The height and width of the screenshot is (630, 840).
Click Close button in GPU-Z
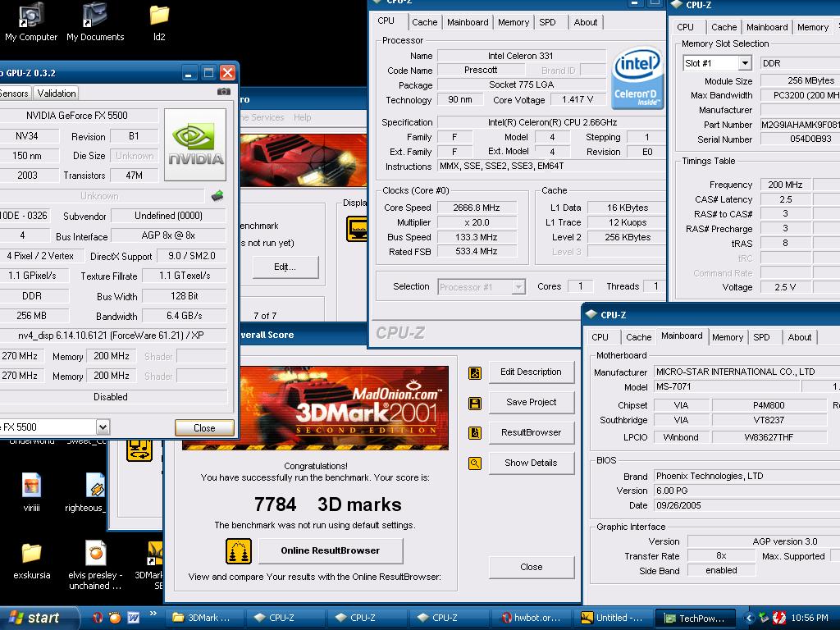(204, 428)
